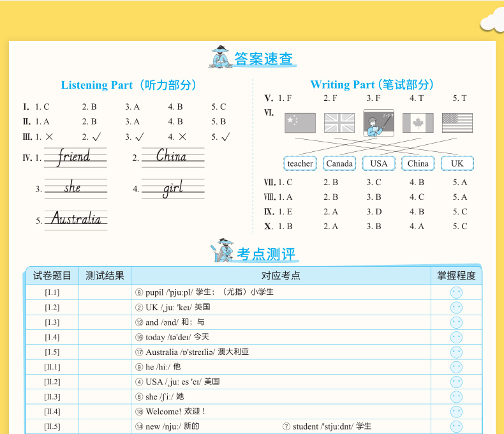Viewport: 504px width, 434px height.
Task: Click the handwritten answer 'girl'
Action: coord(173,189)
